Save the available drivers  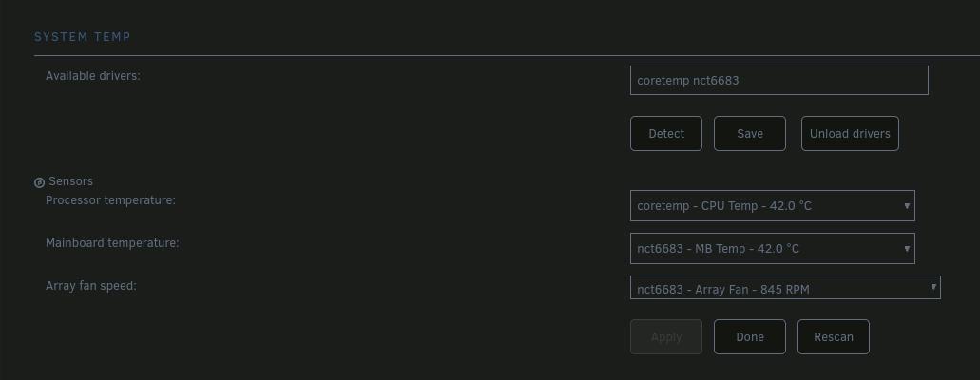pos(749,134)
